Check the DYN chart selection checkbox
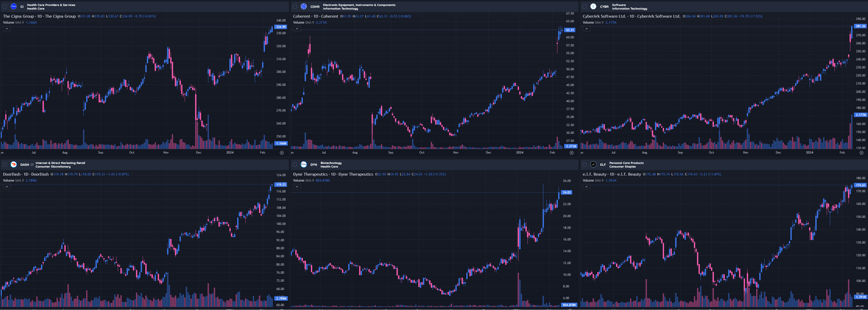 click(x=295, y=164)
